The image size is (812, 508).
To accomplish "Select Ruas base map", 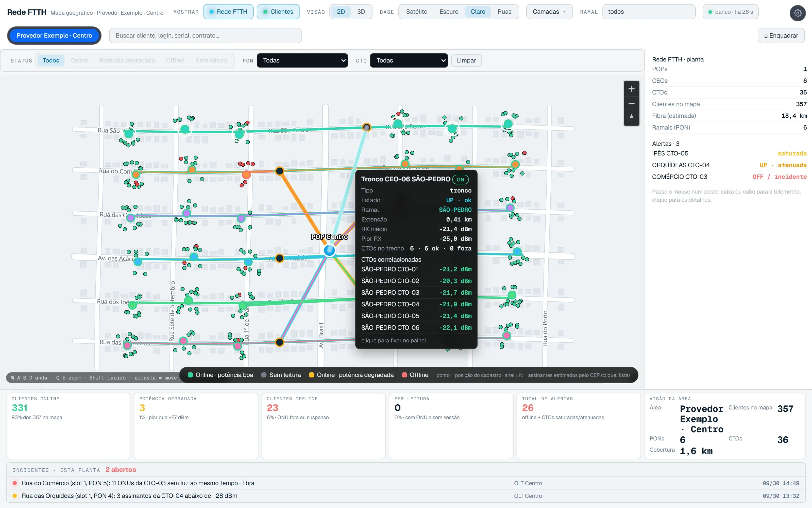I will coord(504,12).
